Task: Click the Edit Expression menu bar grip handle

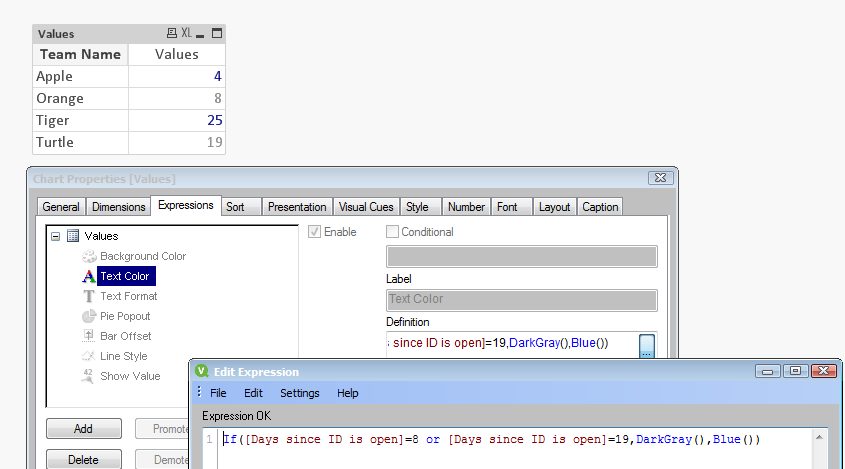Action: 199,392
